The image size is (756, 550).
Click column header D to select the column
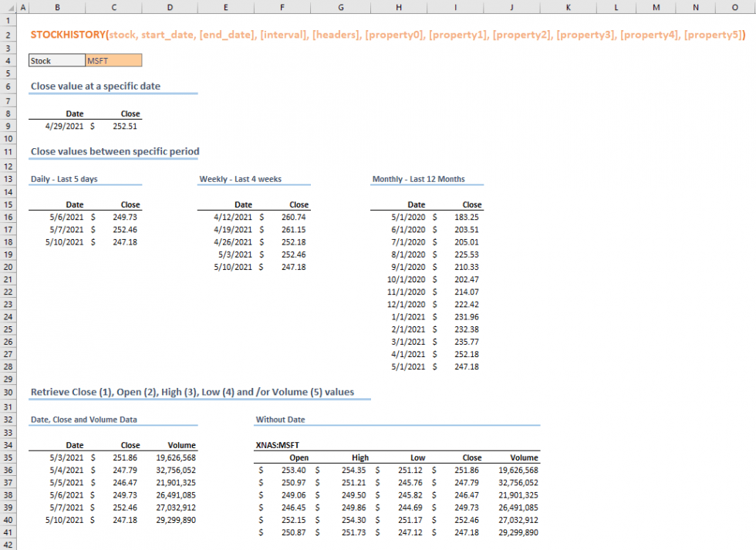[170, 6]
